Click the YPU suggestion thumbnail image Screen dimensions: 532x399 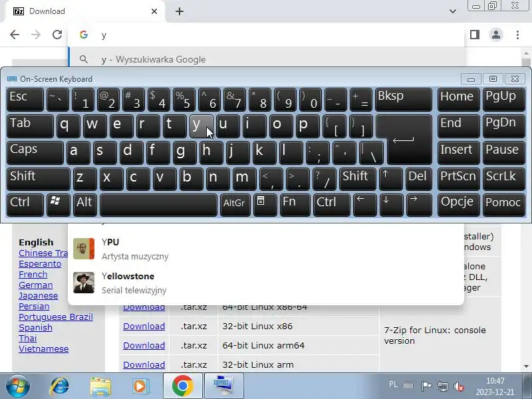coord(84,249)
